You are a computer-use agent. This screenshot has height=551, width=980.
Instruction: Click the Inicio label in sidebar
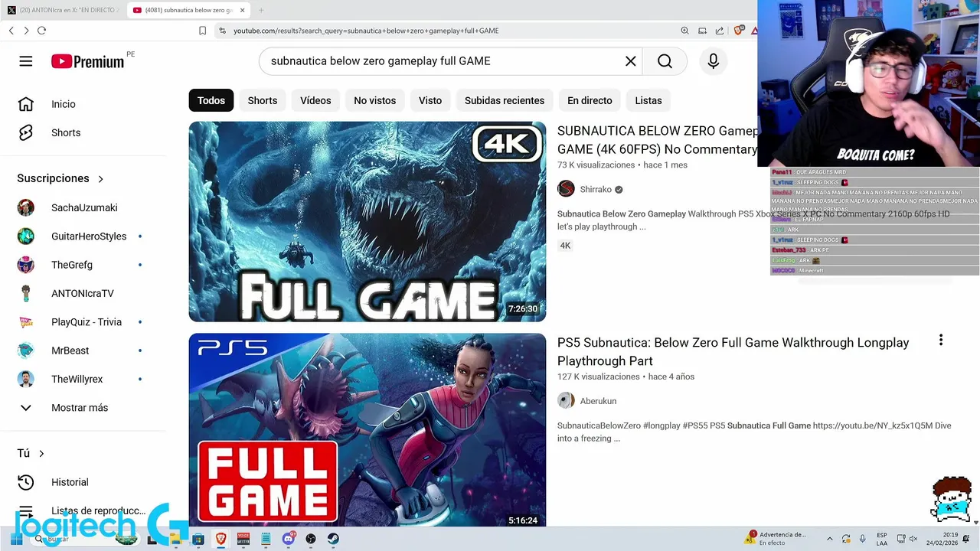[x=64, y=104]
